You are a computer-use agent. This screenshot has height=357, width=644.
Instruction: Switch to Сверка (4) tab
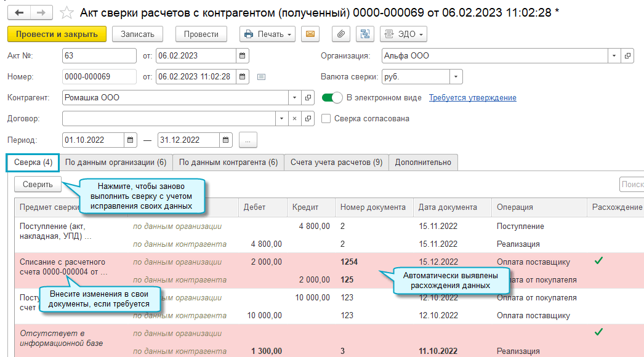33,162
